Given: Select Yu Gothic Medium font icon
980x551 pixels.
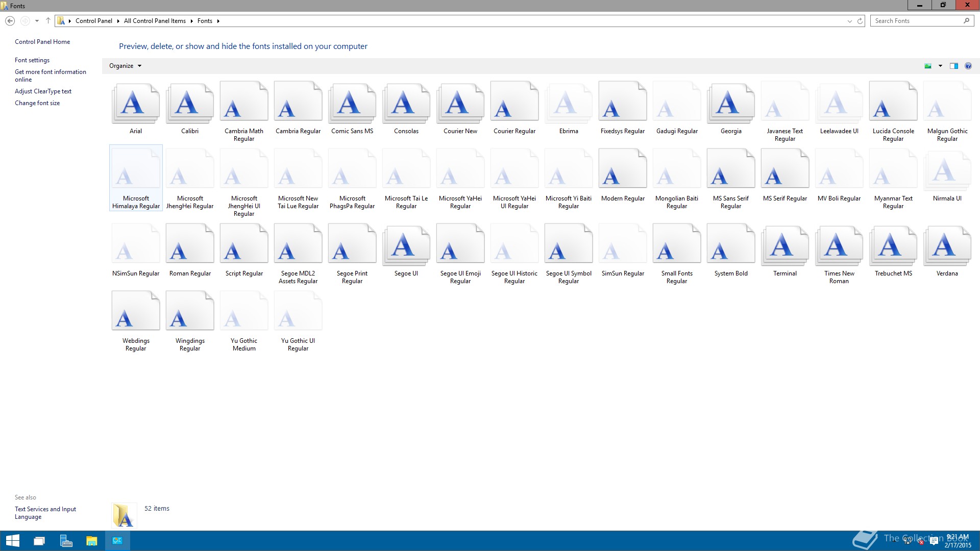Looking at the screenshot, I should point(244,311).
